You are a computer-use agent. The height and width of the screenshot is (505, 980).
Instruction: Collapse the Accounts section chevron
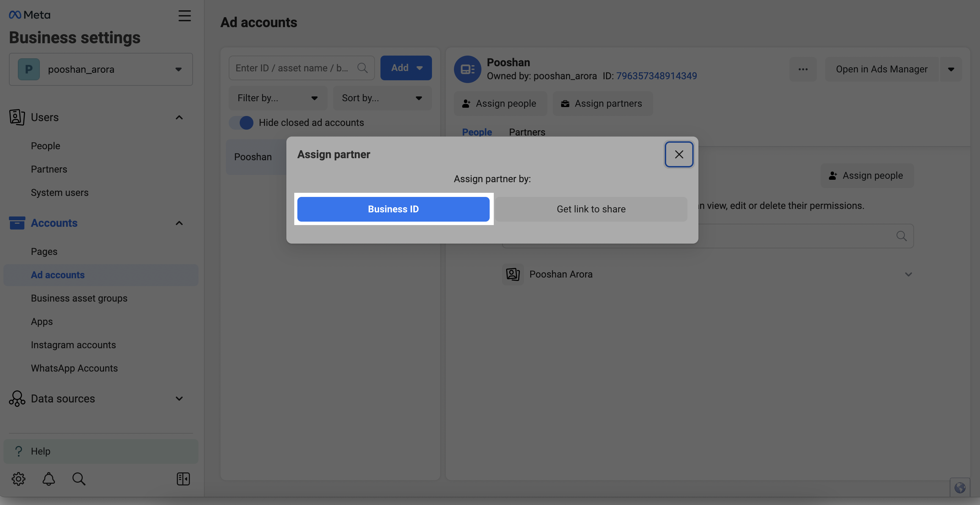tap(179, 223)
